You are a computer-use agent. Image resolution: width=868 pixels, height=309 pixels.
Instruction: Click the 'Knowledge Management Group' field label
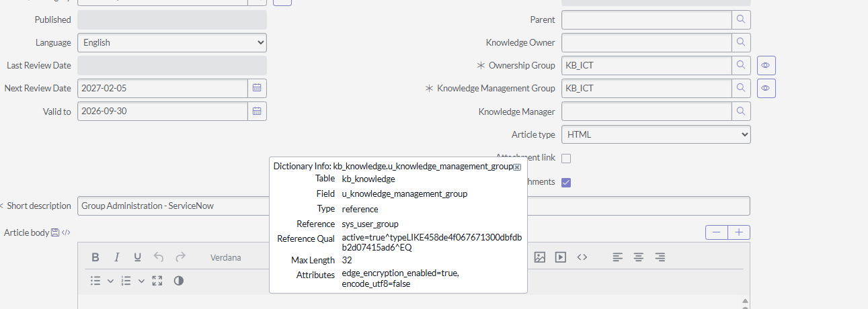pos(496,88)
